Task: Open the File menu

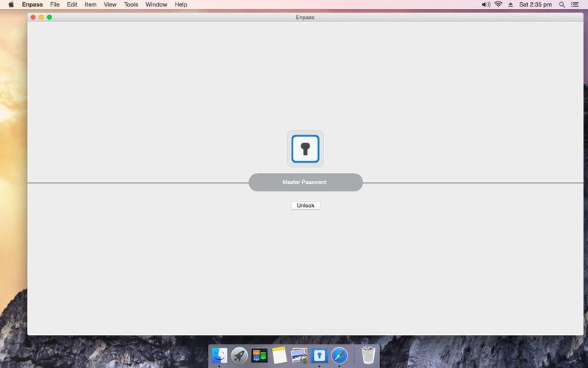Action: (x=55, y=4)
